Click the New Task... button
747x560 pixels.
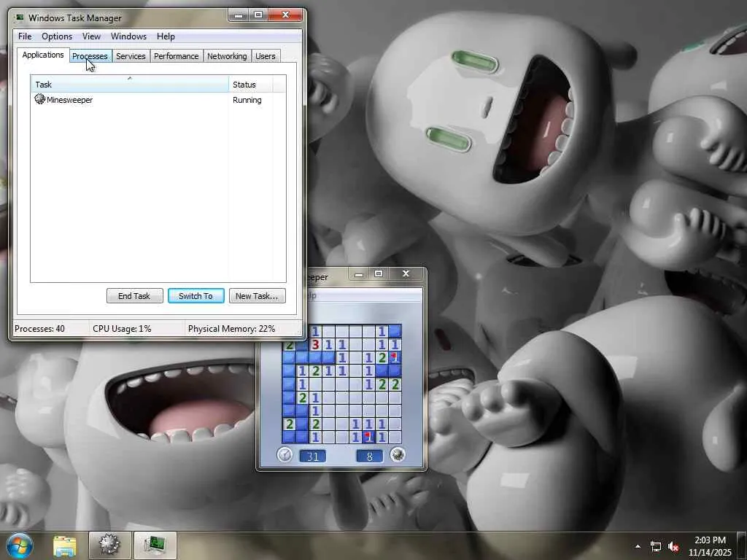pos(258,296)
